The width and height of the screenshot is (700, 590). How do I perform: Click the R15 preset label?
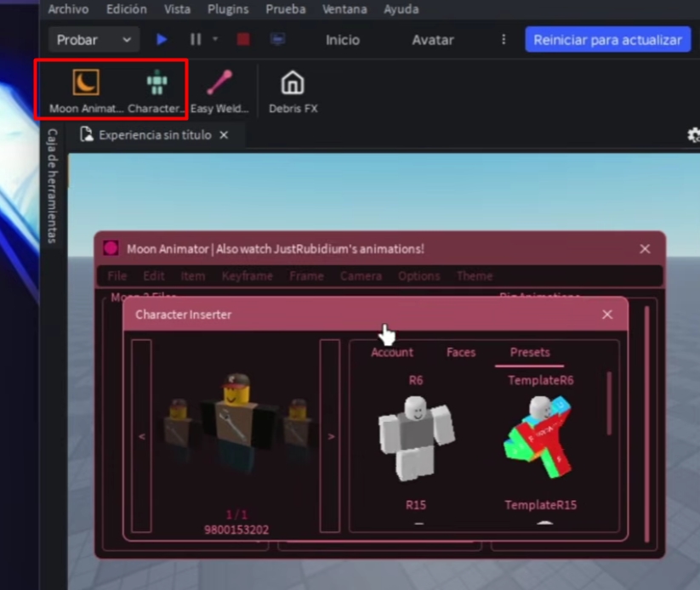pos(416,505)
